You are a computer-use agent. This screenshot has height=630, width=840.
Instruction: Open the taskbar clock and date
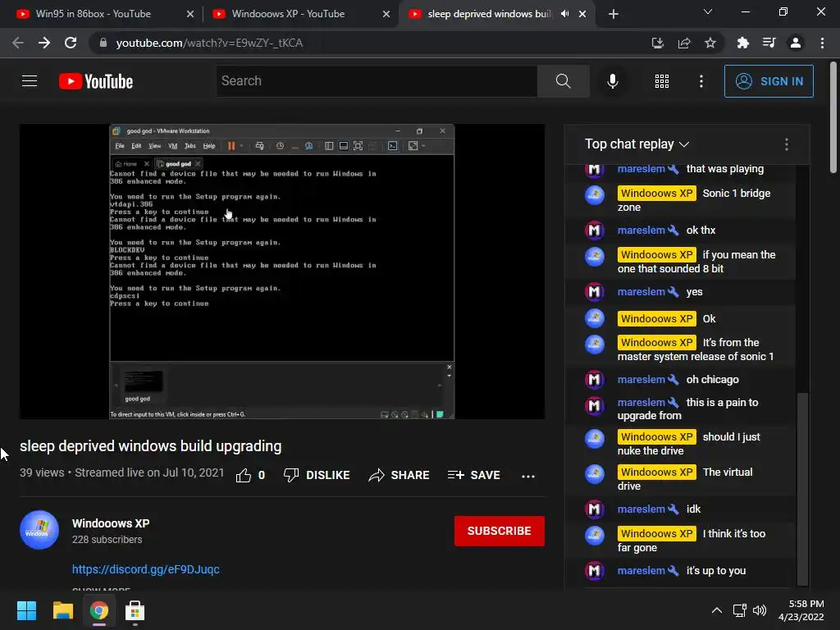click(801, 610)
